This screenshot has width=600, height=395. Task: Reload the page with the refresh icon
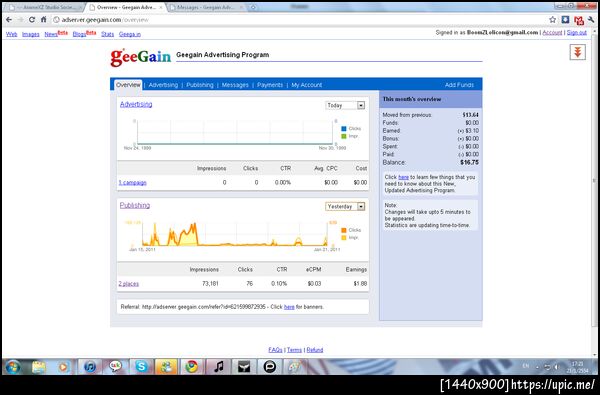click(32, 20)
